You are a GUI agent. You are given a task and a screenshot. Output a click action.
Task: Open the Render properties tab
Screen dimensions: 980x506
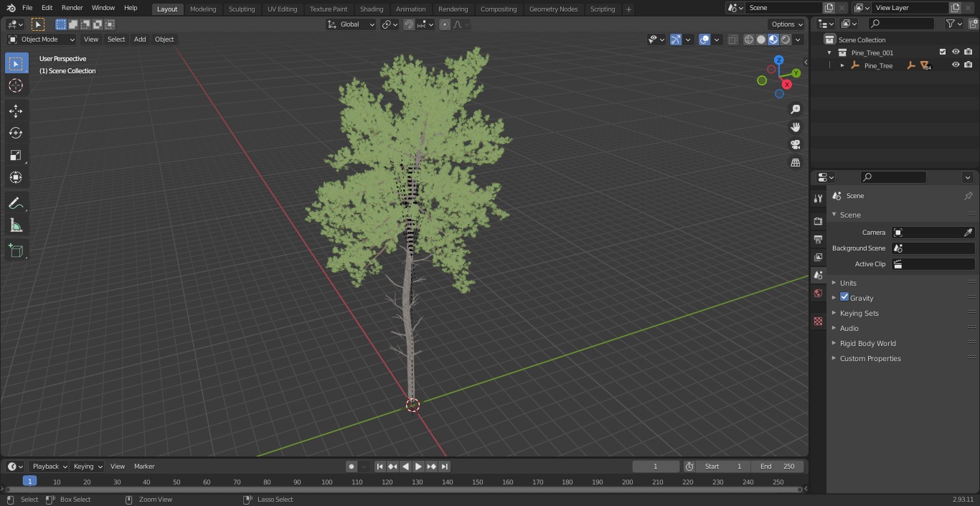(x=818, y=221)
